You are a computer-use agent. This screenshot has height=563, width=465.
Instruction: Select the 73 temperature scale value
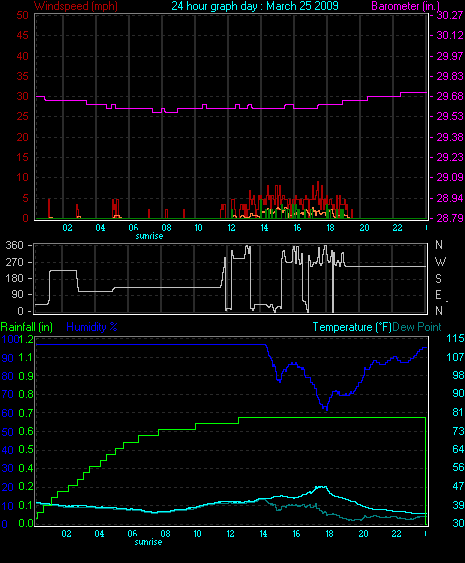(458, 431)
